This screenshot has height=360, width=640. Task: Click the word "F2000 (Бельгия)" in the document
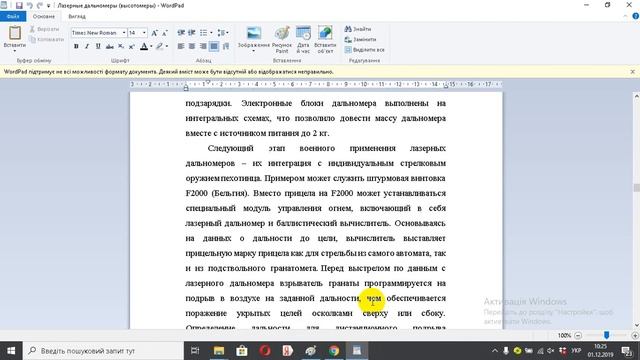[217, 193]
